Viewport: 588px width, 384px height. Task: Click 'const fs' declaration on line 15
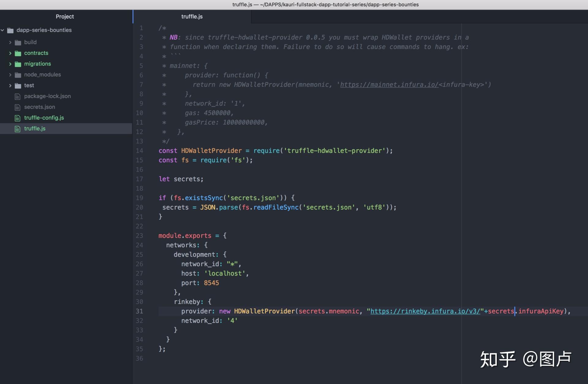click(174, 160)
